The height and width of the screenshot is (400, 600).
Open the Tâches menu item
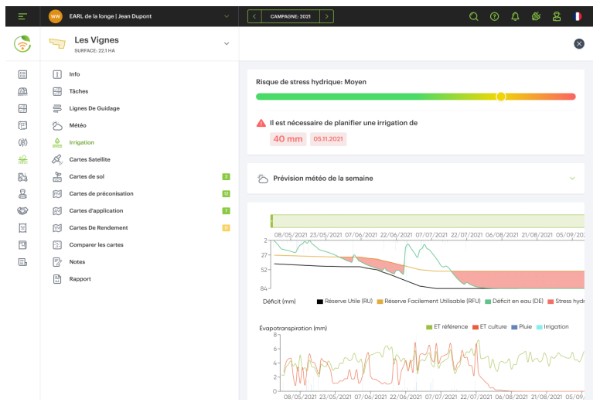[78, 91]
